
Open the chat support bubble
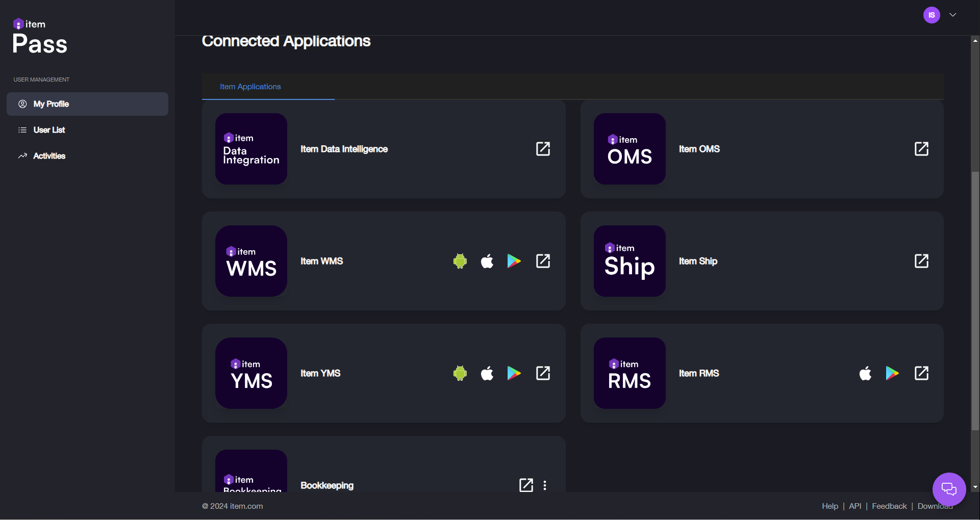pyautogui.click(x=949, y=489)
